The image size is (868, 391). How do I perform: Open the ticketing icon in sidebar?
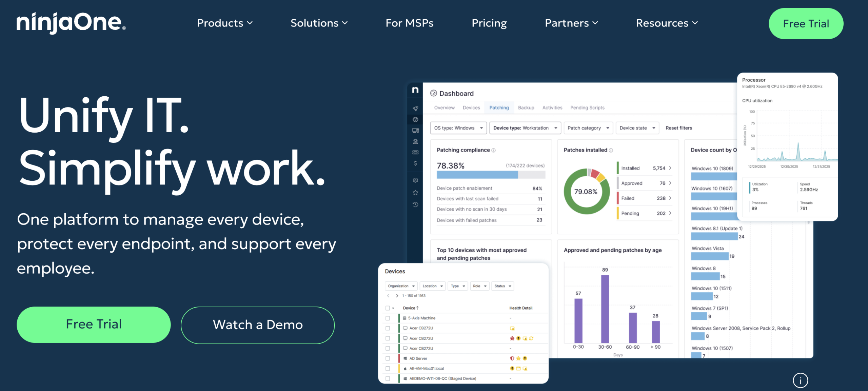(415, 152)
